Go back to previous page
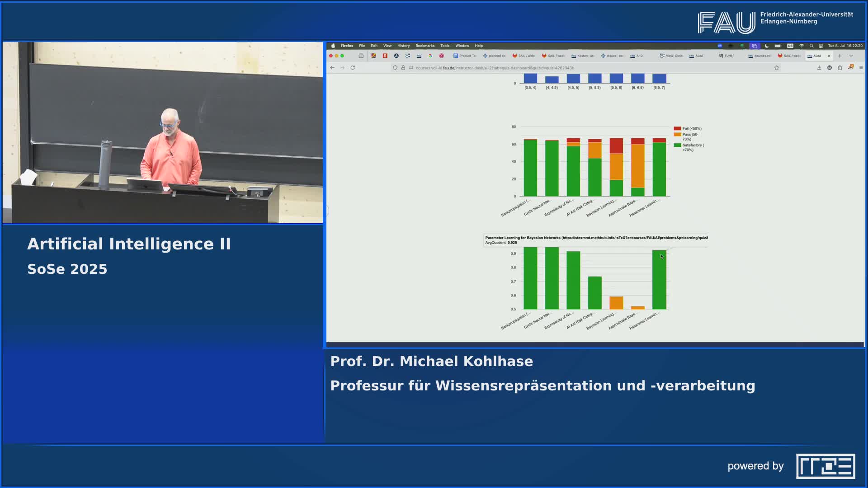 (332, 68)
